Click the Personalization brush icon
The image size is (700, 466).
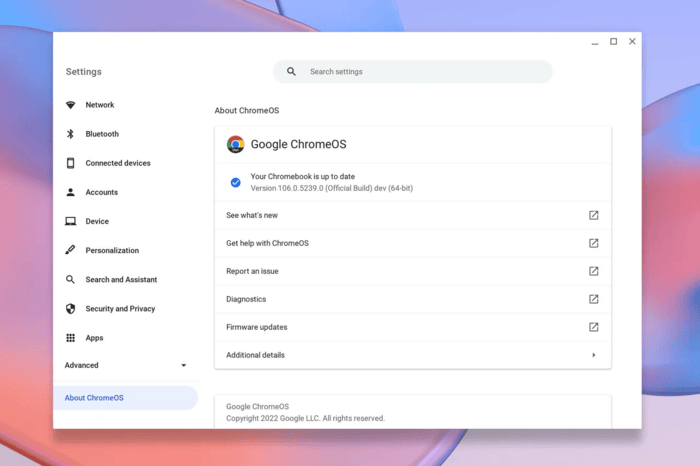(x=71, y=250)
